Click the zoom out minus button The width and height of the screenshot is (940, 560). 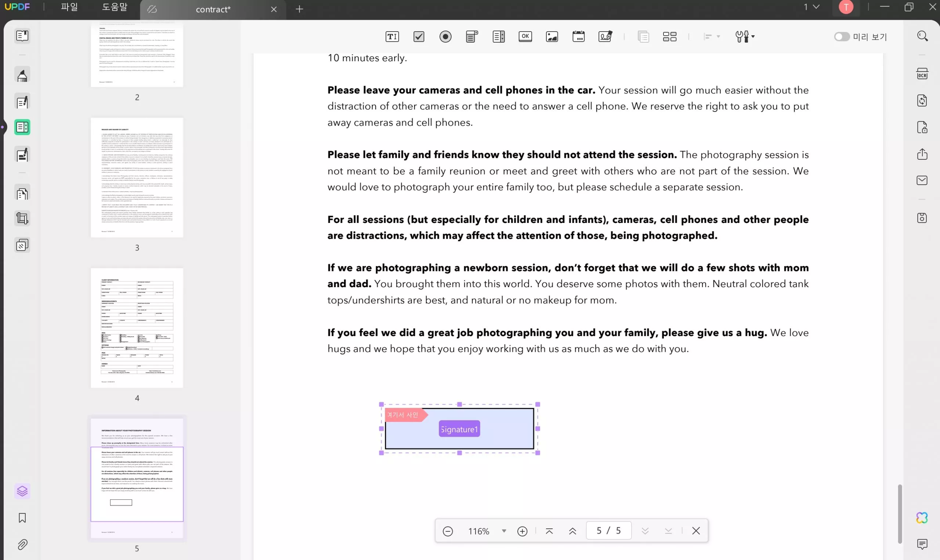click(448, 531)
